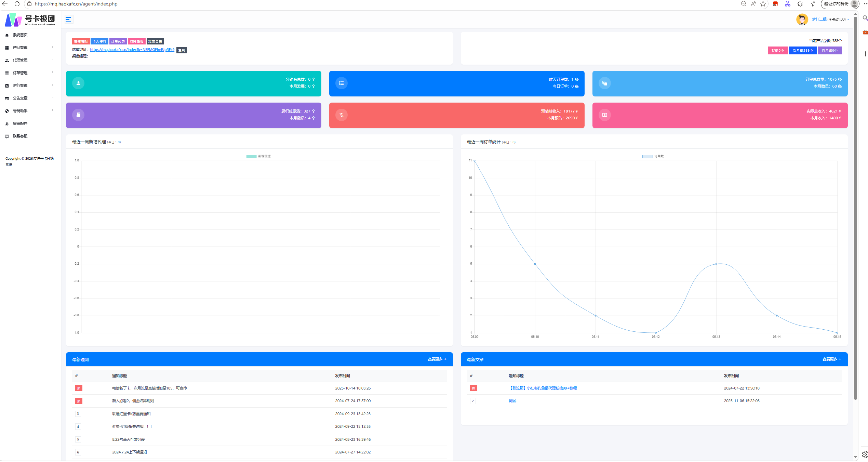
Task: Click the browser refresh icon
Action: [17, 4]
